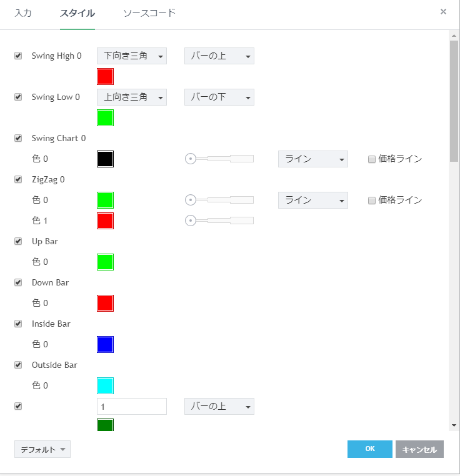Screen dimensions: 460x476
Task: Pick the red Swing High 0 color swatch
Action: pos(105,76)
